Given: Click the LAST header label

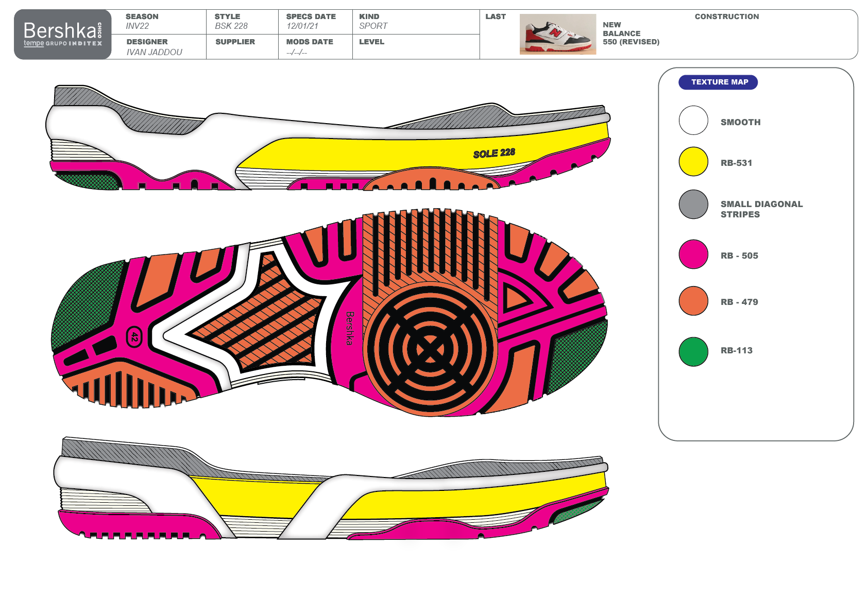Looking at the screenshot, I should (x=496, y=16).
